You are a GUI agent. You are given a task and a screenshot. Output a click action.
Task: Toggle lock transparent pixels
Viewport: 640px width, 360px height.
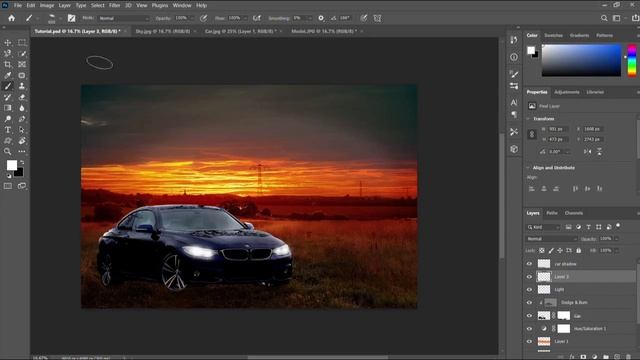[x=542, y=250]
